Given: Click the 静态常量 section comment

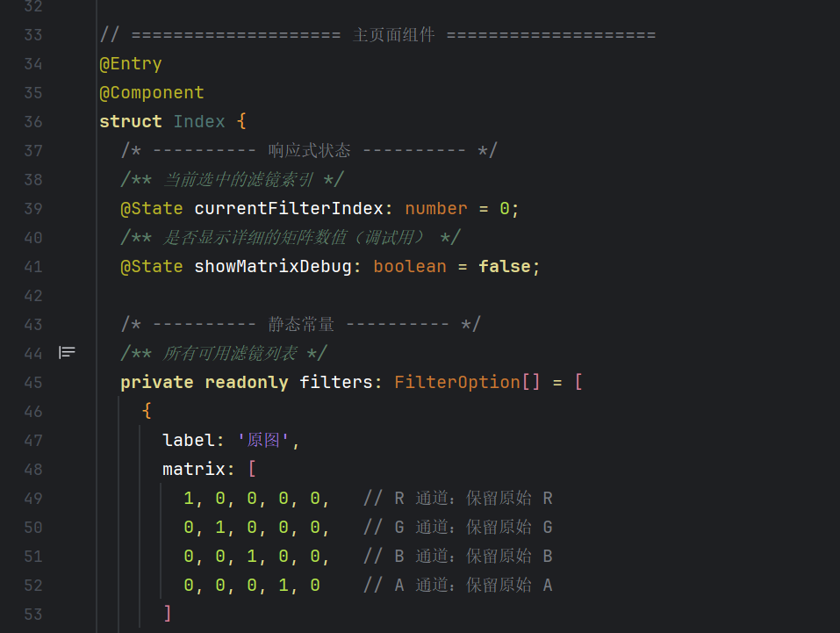Looking at the screenshot, I should [x=301, y=324].
